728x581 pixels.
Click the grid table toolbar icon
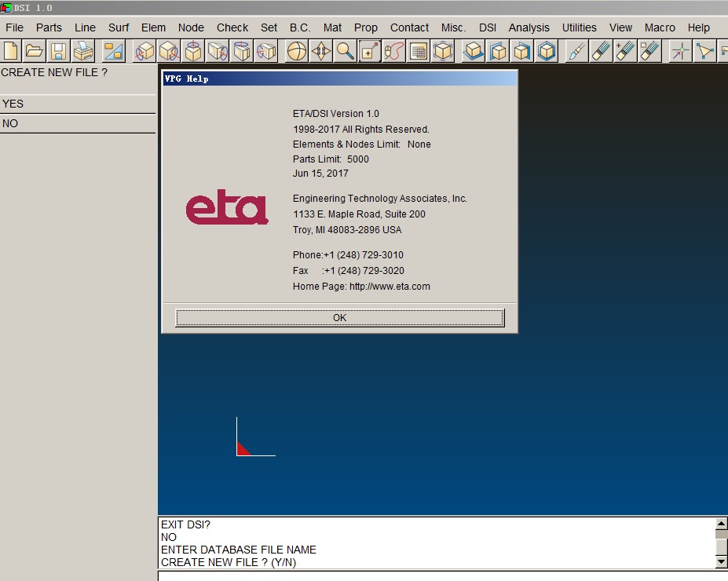pyautogui.click(x=419, y=51)
